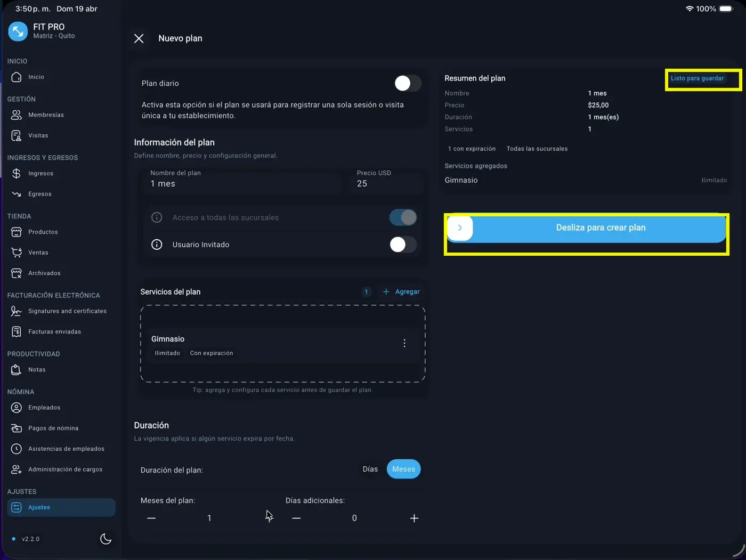Open Membresías from the sidebar
746x560 pixels.
tap(46, 115)
